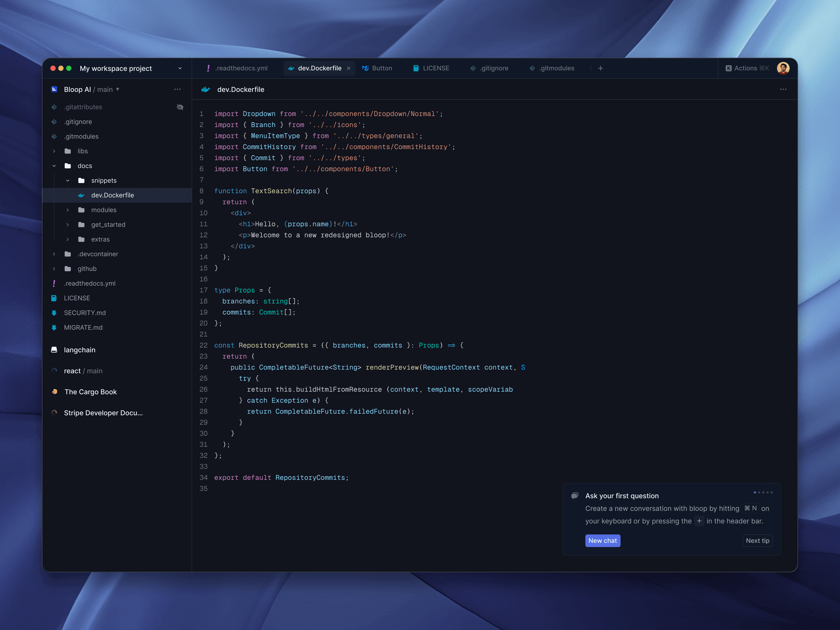Expand the libs folder
Image resolution: width=840 pixels, height=630 pixels.
54,151
